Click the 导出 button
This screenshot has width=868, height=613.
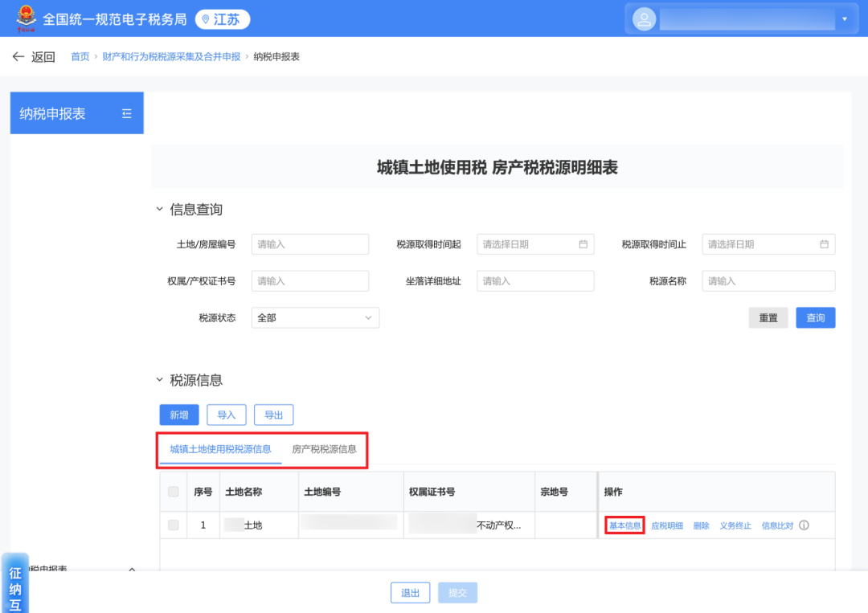273,415
